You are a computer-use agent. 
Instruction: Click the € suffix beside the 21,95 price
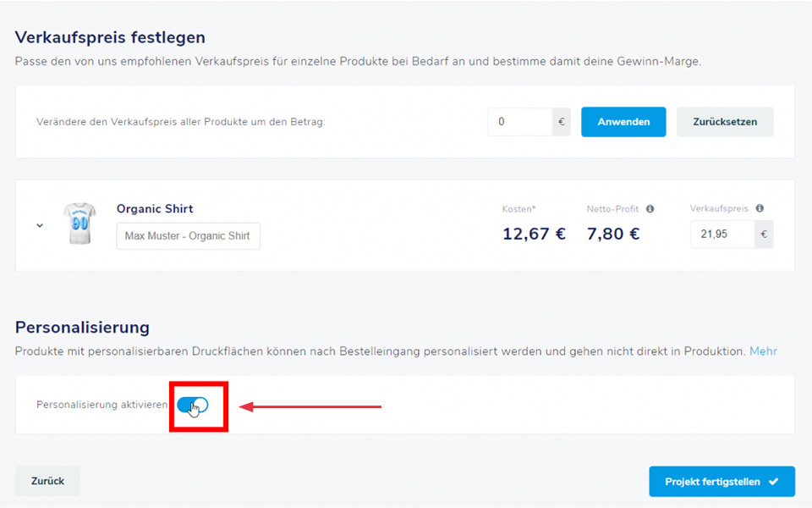[x=764, y=235]
